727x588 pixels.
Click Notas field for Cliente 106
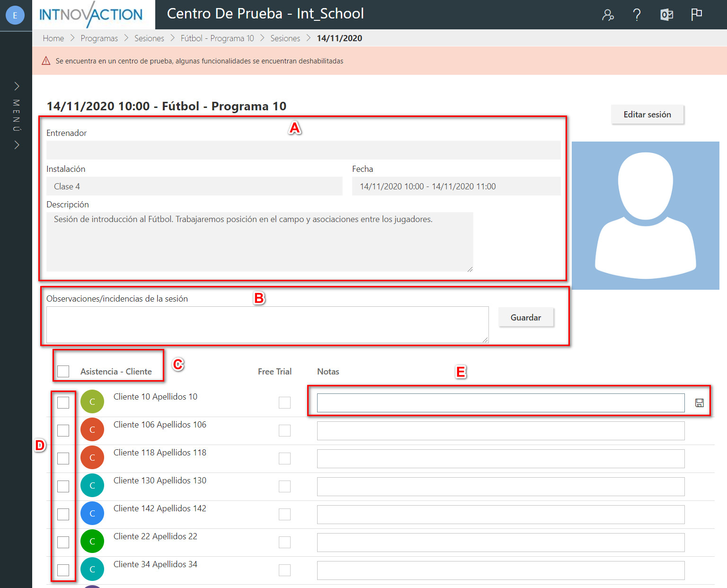tap(501, 431)
